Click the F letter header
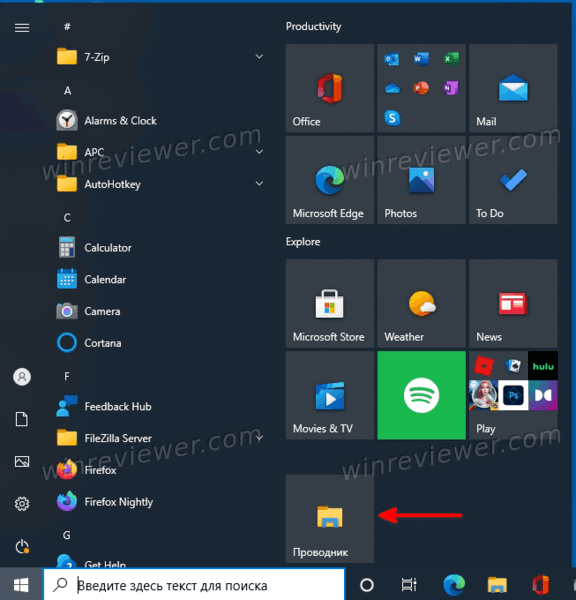 click(x=67, y=377)
